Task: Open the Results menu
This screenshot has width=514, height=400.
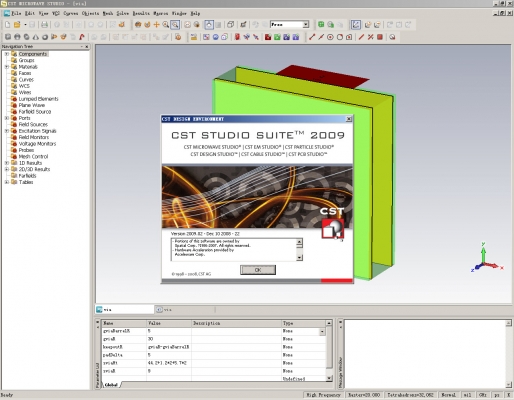Action: click(141, 13)
